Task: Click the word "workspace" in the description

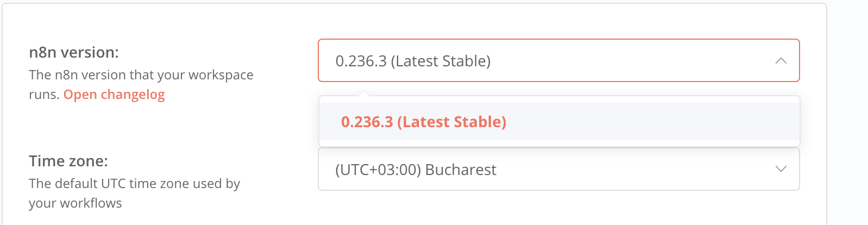Action: coord(221,75)
